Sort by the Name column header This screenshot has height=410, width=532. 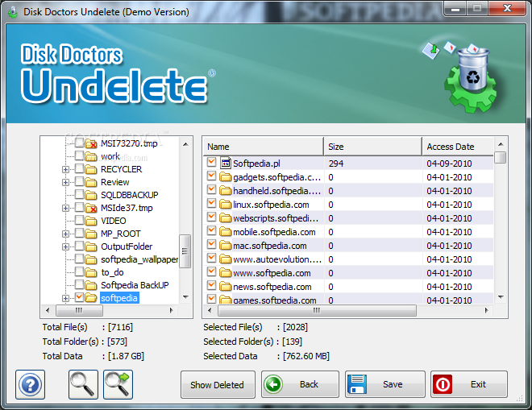coord(264,147)
